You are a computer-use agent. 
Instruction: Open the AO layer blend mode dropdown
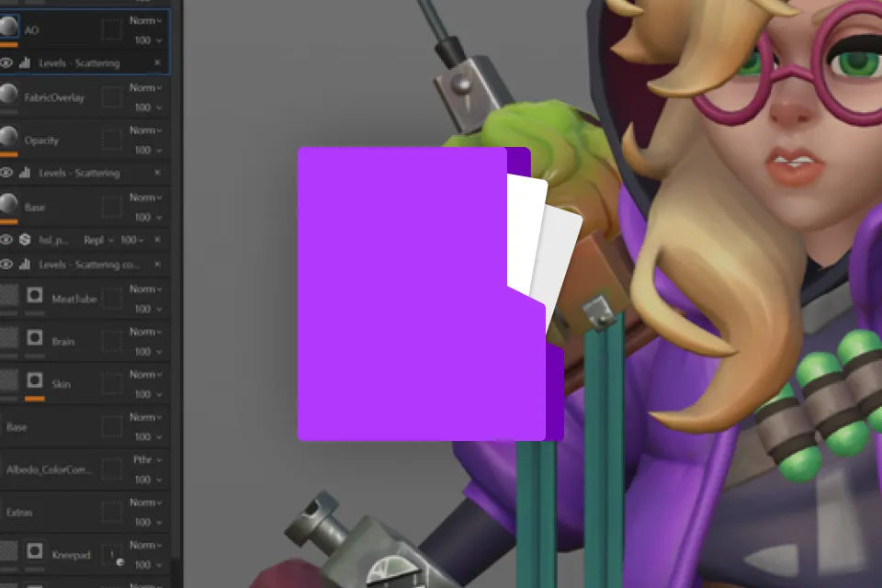[x=146, y=21]
